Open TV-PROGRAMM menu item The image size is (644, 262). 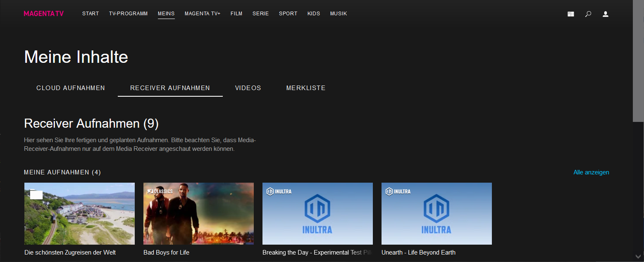[x=128, y=14]
